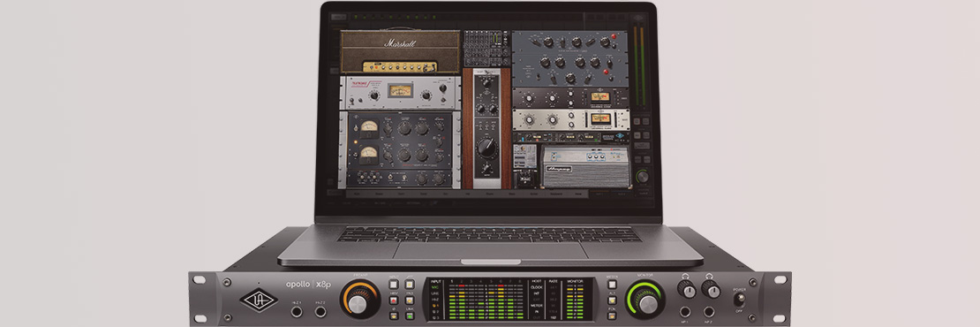Toggle the PAD button on Apollo
The width and height of the screenshot is (980, 327).
tap(410, 300)
